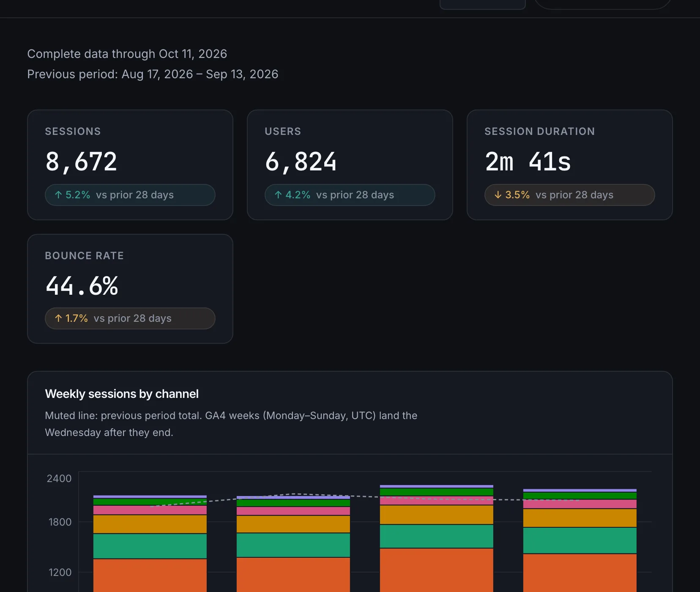Click the SESSION DURATION card label
This screenshot has height=592, width=700.
click(540, 132)
